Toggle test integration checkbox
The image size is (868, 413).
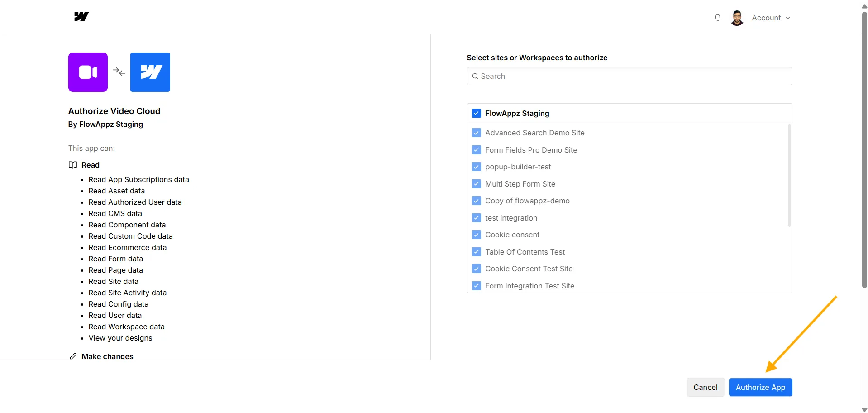(x=476, y=218)
